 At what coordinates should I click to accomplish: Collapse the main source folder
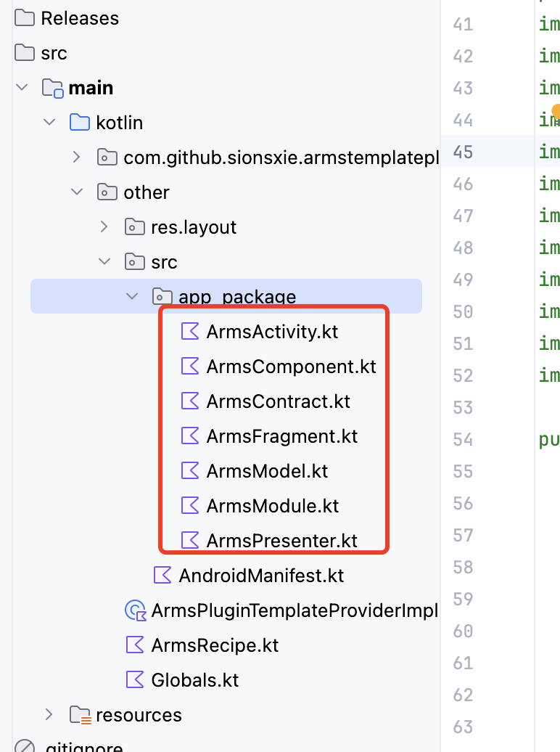[22, 88]
